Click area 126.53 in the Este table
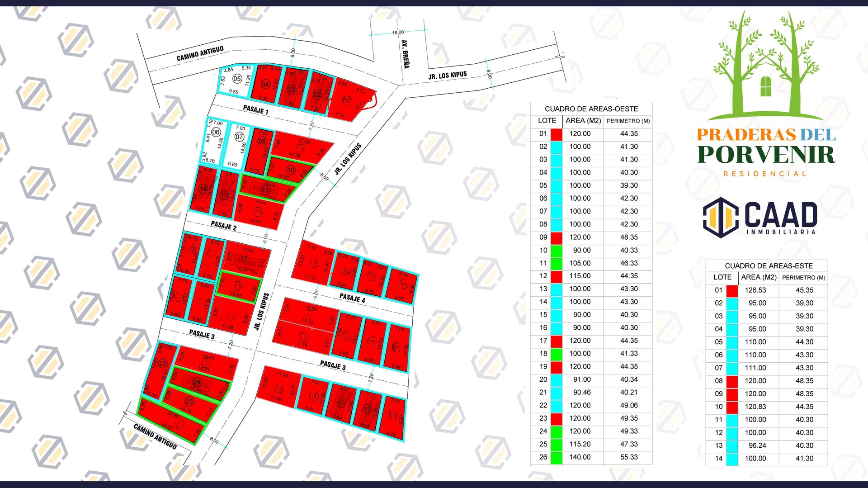Image resolution: width=868 pixels, height=488 pixels. point(755,290)
